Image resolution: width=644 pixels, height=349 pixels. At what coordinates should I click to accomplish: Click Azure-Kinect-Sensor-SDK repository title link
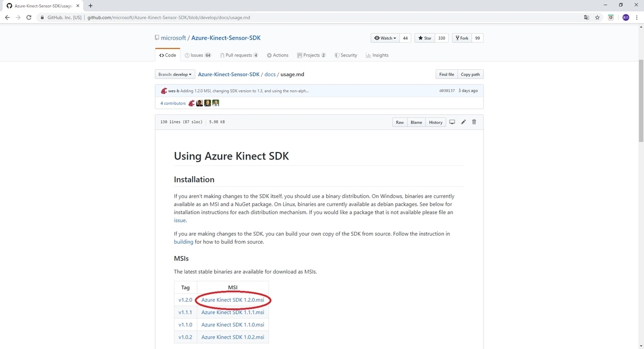(x=226, y=38)
